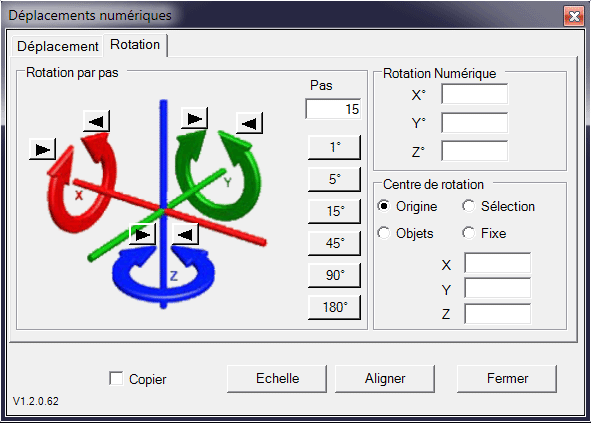This screenshot has width=591, height=423.
Task: Click left arrow above blue Z rotation
Action: (185, 234)
